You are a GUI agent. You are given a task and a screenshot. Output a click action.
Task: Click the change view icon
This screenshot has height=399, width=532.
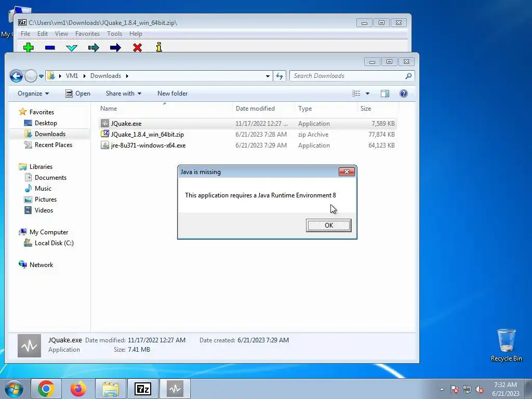tap(356, 94)
